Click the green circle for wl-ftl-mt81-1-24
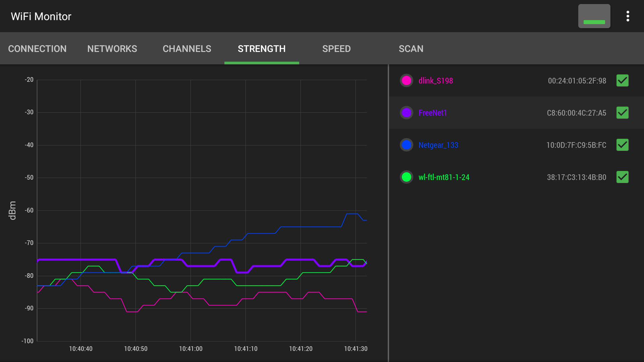The height and width of the screenshot is (362, 644). [406, 177]
